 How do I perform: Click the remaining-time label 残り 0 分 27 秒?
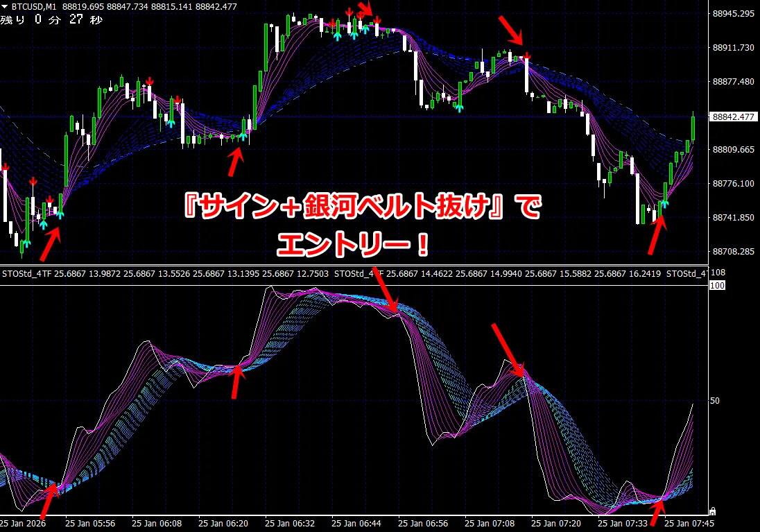pyautogui.click(x=51, y=19)
